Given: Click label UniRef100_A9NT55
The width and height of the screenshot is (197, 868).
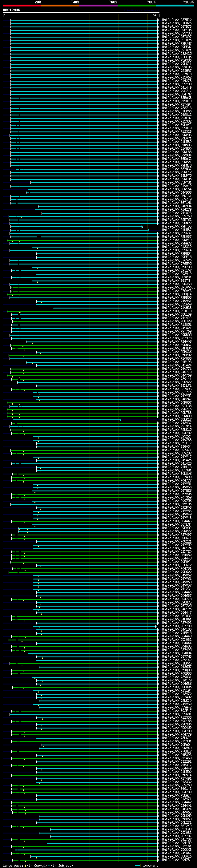Looking at the screenshot, I should pyautogui.click(x=177, y=226).
